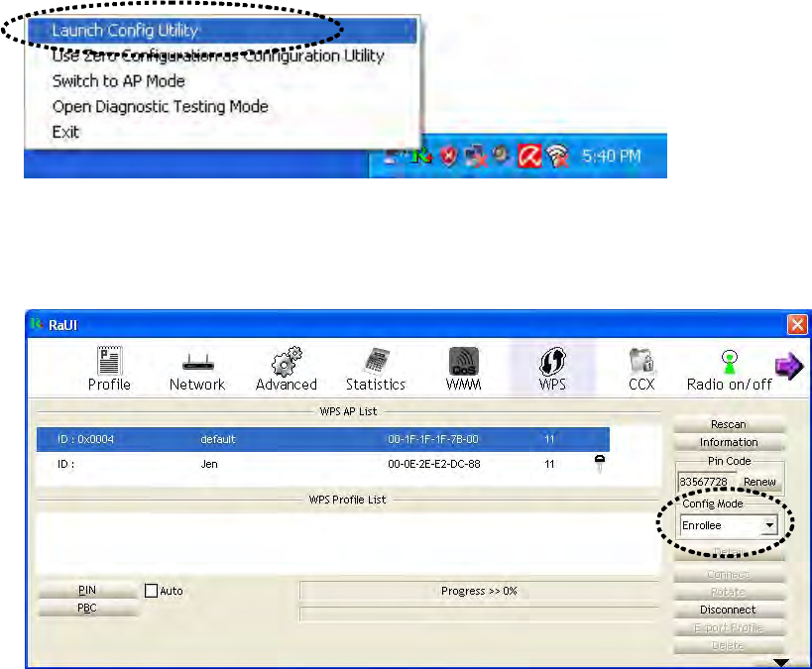Viewport: 812px width, 669px height.
Task: Click the Ralink tray icon in taskbar
Action: [421, 156]
